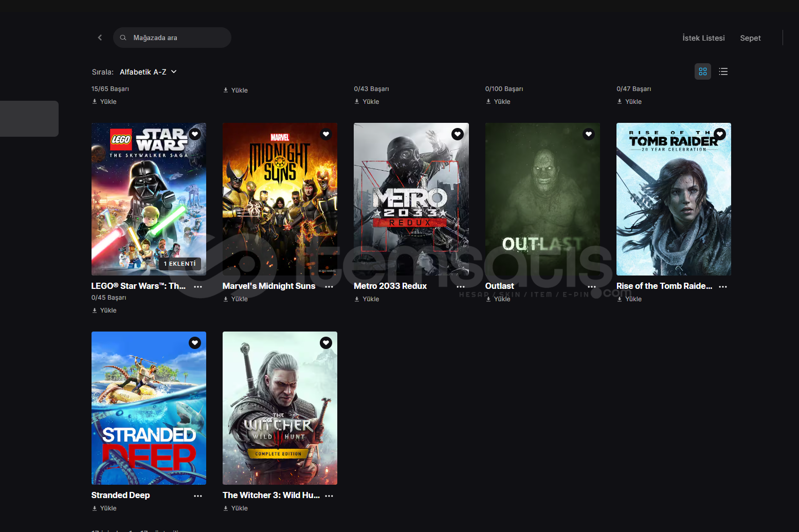Switch to grid view
Viewport: 799px width, 532px height.
click(x=702, y=71)
